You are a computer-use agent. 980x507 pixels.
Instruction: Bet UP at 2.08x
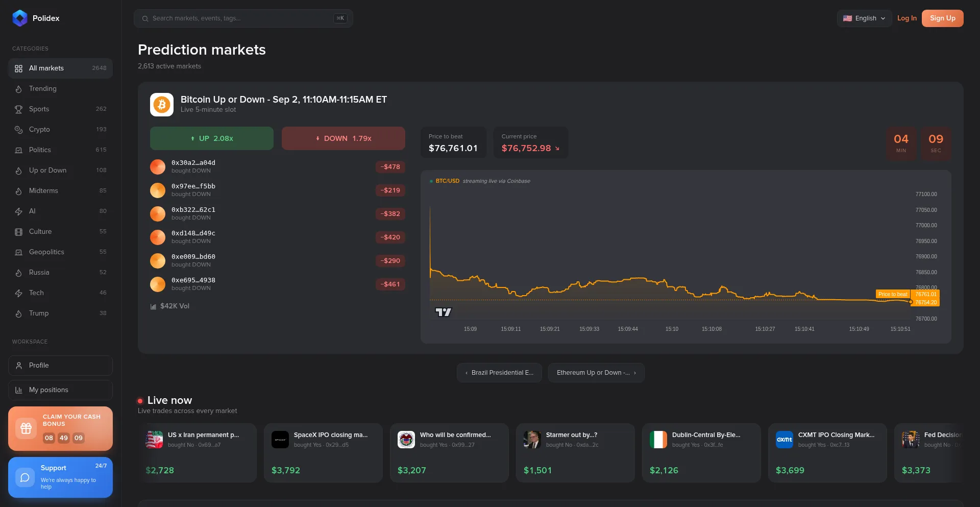[x=212, y=138]
